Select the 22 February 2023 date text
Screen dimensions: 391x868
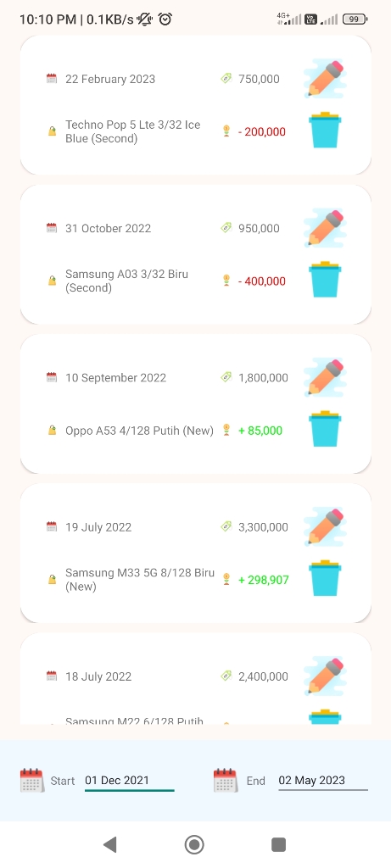110,79
